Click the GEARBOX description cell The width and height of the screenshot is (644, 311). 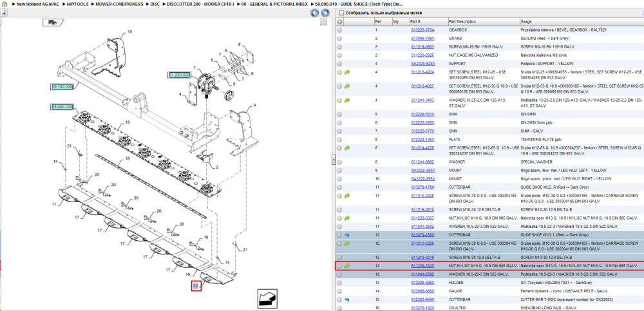coord(483,30)
